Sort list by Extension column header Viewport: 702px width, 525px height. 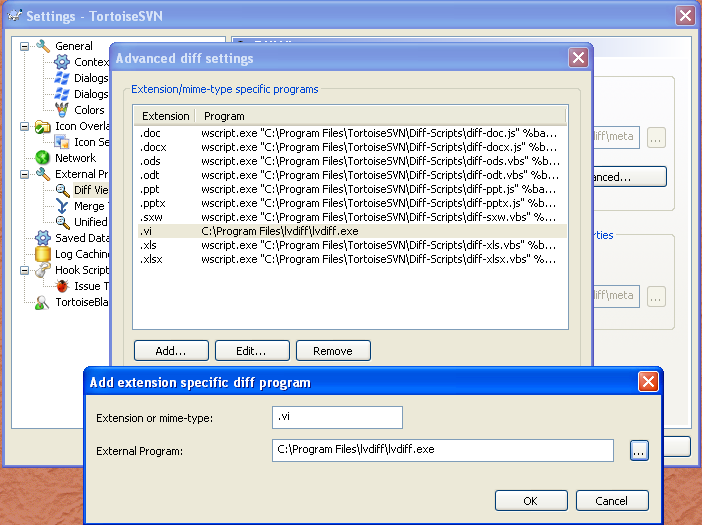(164, 116)
